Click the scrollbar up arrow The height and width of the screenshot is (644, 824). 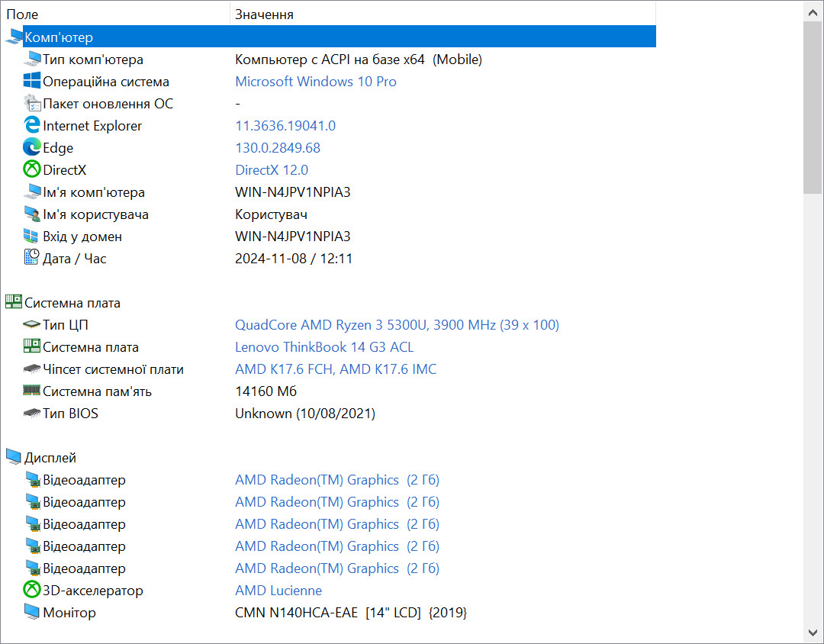pos(813,12)
